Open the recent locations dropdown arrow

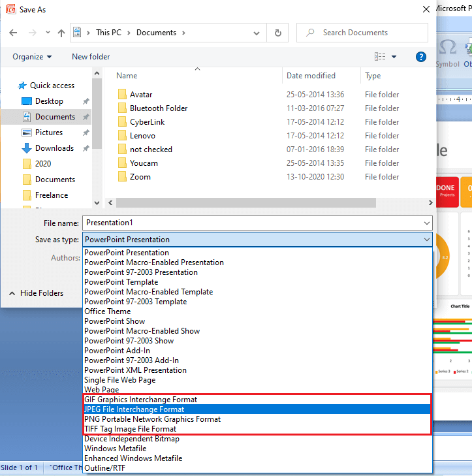click(x=48, y=32)
